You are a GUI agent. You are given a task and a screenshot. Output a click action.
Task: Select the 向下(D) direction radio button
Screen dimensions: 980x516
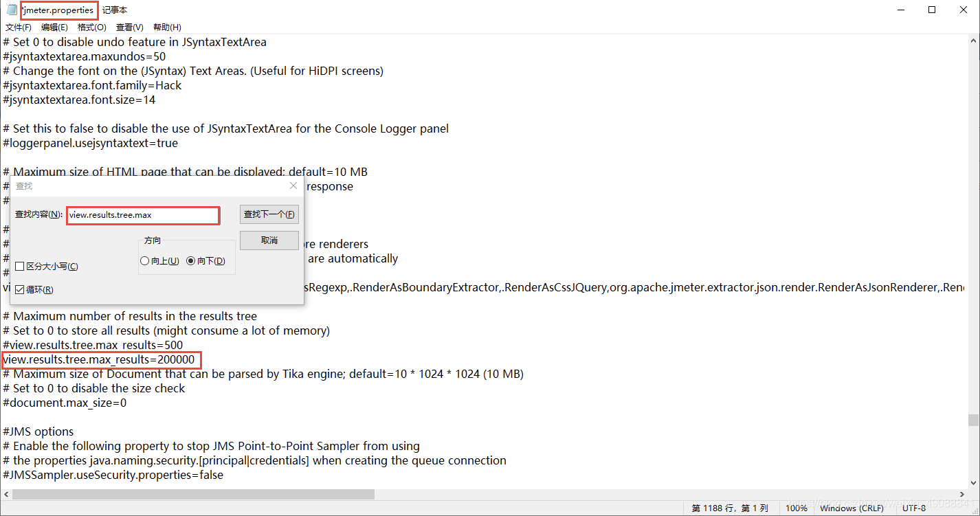click(191, 261)
